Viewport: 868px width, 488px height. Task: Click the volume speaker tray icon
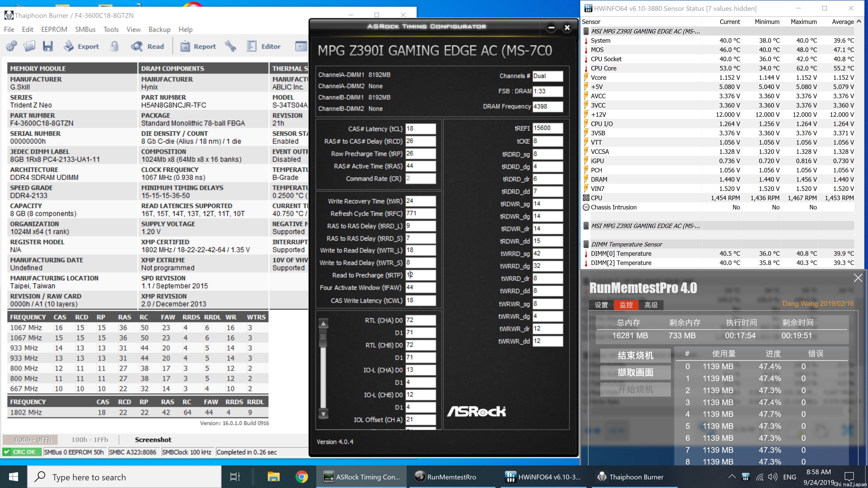[772, 477]
